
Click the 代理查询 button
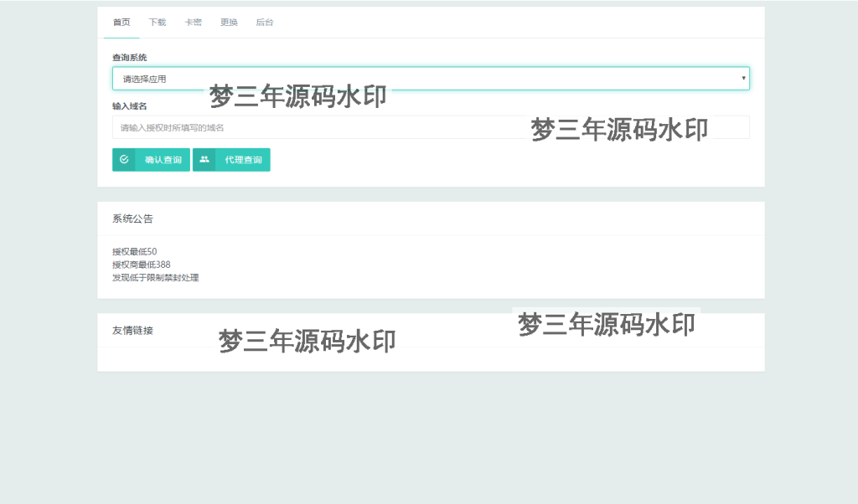point(231,160)
